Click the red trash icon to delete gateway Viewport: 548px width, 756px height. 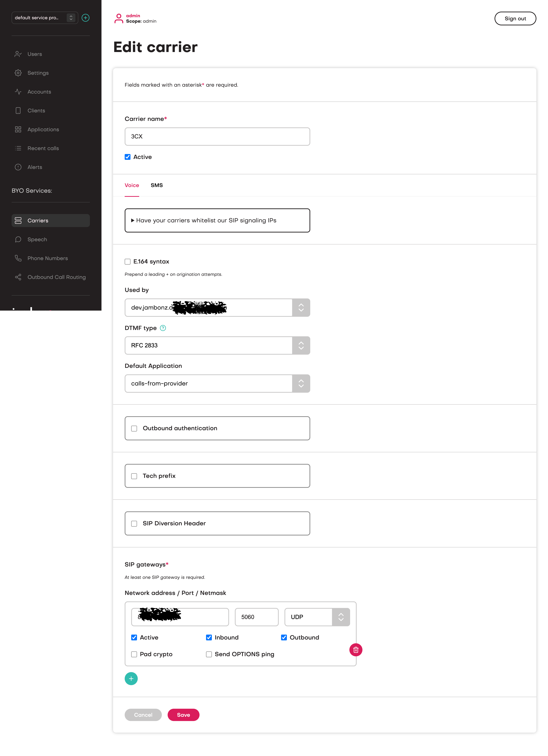[x=355, y=649]
